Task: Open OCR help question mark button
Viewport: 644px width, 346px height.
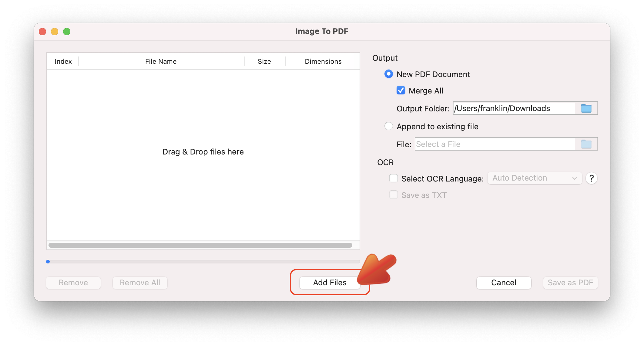Action: (x=591, y=178)
